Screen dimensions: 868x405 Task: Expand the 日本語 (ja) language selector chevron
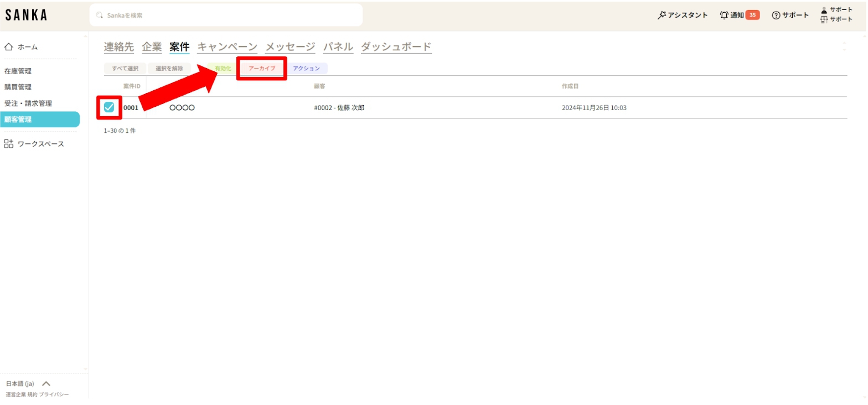click(x=46, y=383)
